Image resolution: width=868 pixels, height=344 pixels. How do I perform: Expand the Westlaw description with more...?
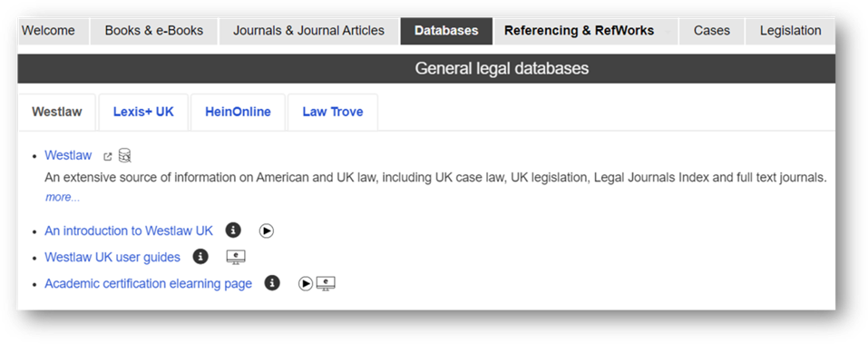63,197
